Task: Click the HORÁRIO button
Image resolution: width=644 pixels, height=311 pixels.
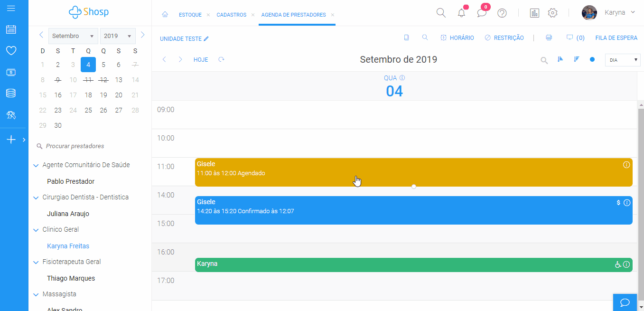Action: click(457, 38)
